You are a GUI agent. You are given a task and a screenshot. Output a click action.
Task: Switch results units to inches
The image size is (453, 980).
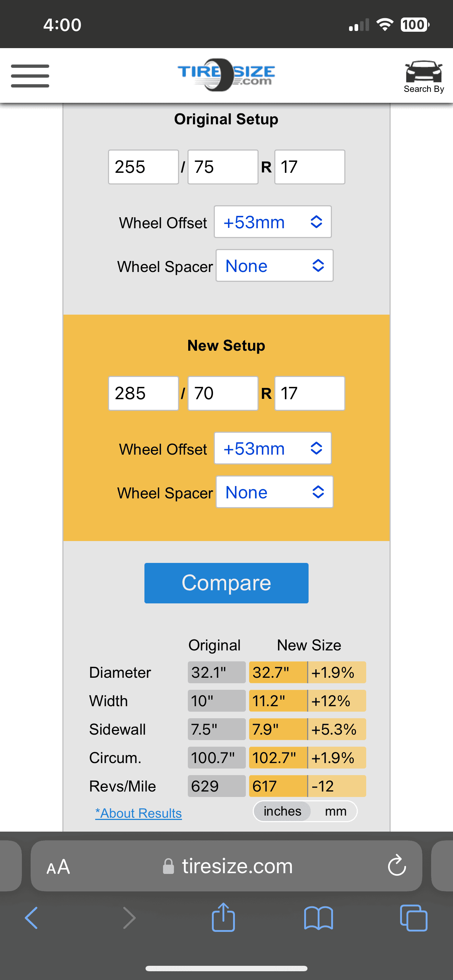tap(282, 811)
